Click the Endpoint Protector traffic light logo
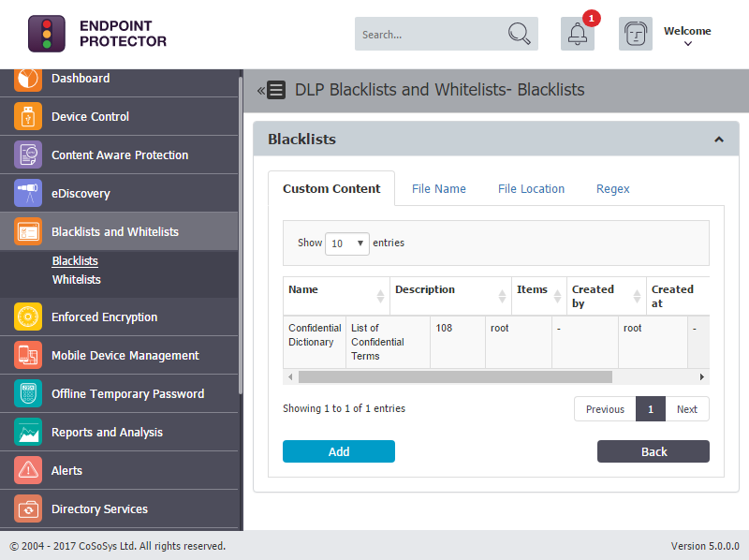The height and width of the screenshot is (560, 749). click(x=46, y=34)
